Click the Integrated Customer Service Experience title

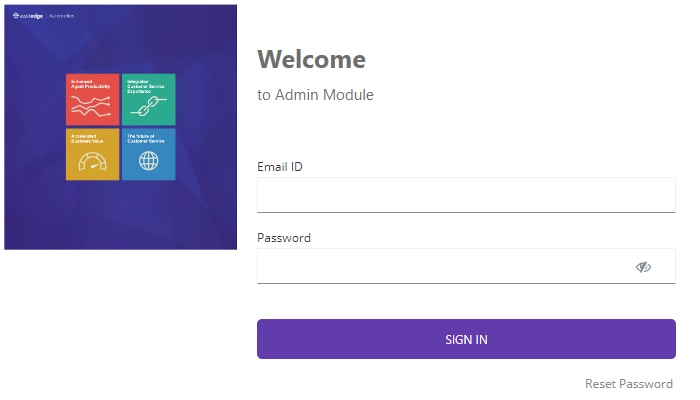tap(146, 86)
